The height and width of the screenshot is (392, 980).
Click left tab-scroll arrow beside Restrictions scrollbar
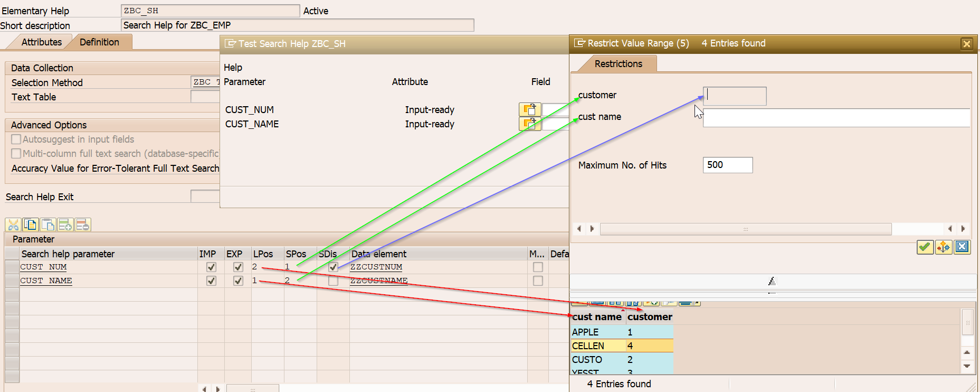coord(579,229)
